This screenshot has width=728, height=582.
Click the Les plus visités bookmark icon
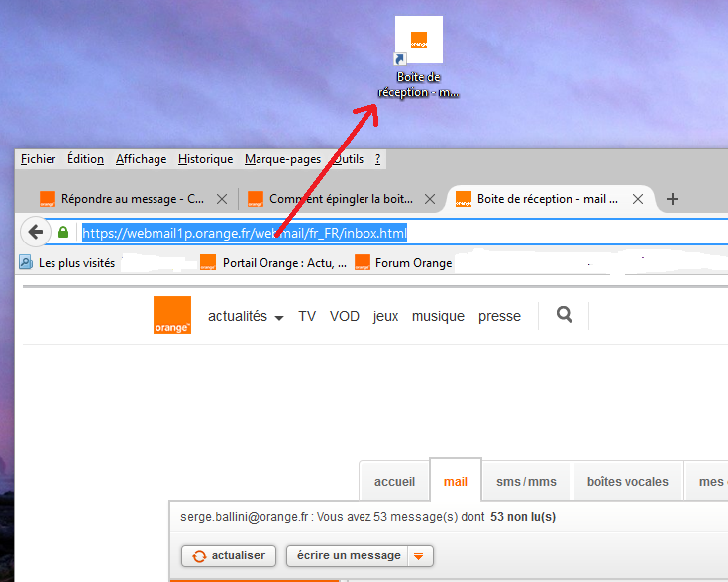pos(26,262)
